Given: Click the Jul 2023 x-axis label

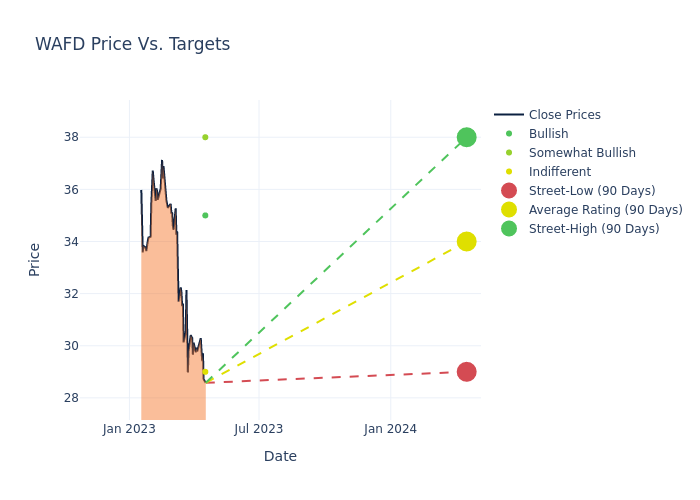Looking at the screenshot, I should point(259,429).
